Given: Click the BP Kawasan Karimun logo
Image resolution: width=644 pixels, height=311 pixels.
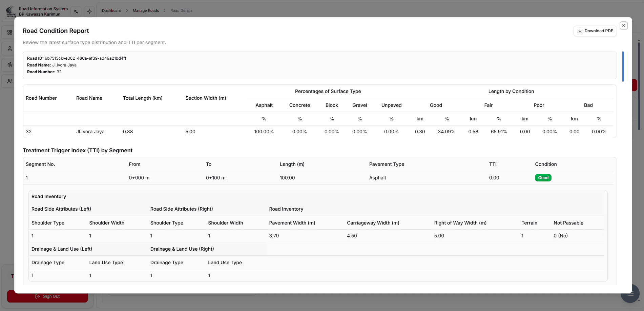Looking at the screenshot, I should pyautogui.click(x=11, y=12).
